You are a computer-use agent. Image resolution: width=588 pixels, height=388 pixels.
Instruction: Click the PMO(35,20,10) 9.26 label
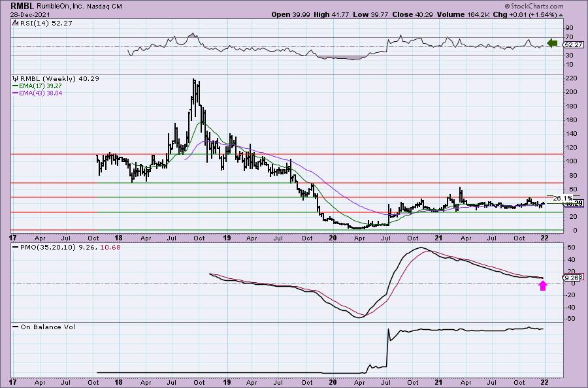(59, 248)
